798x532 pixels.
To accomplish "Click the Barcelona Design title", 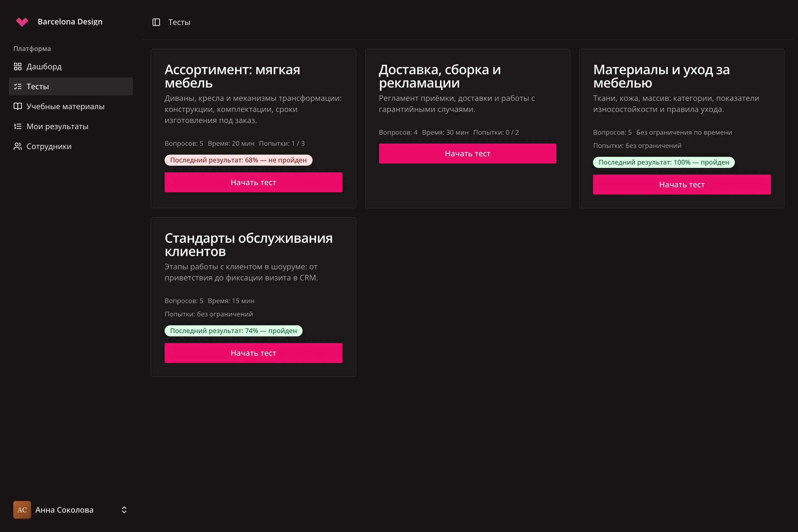I will [70, 22].
